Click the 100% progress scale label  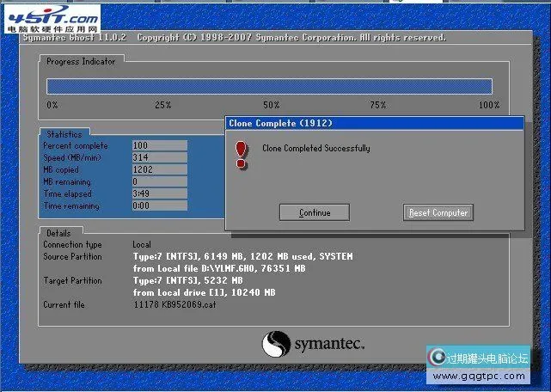tap(489, 105)
